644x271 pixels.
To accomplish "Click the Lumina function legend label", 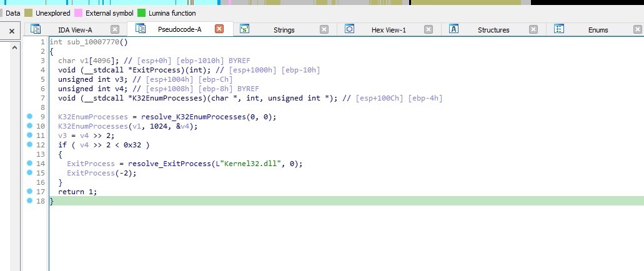I will [172, 13].
